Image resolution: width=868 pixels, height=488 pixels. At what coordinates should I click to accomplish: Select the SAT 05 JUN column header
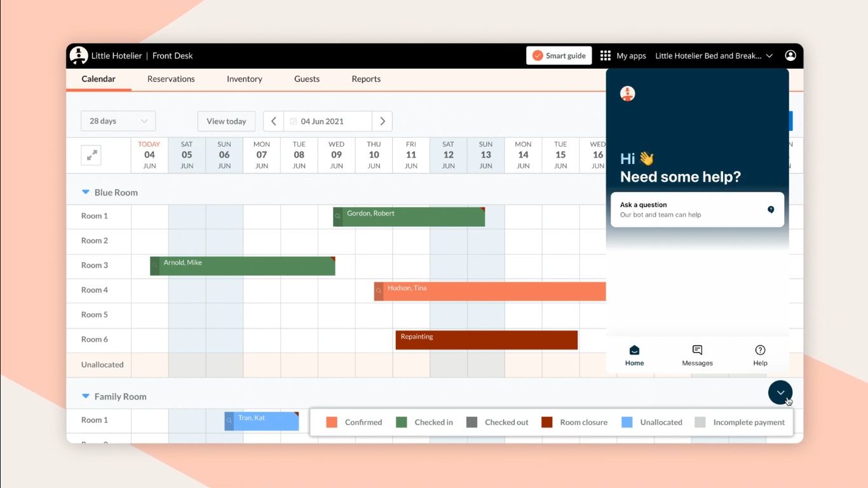click(187, 155)
